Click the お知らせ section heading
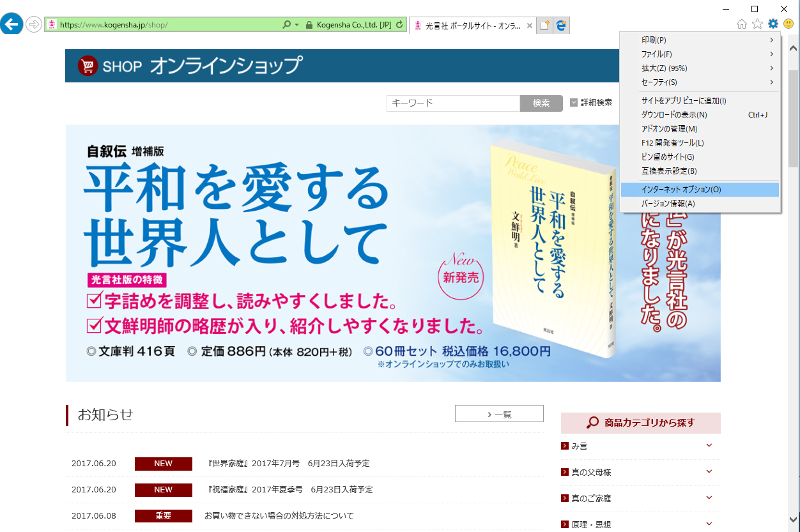The width and height of the screenshot is (800, 532). point(105,414)
